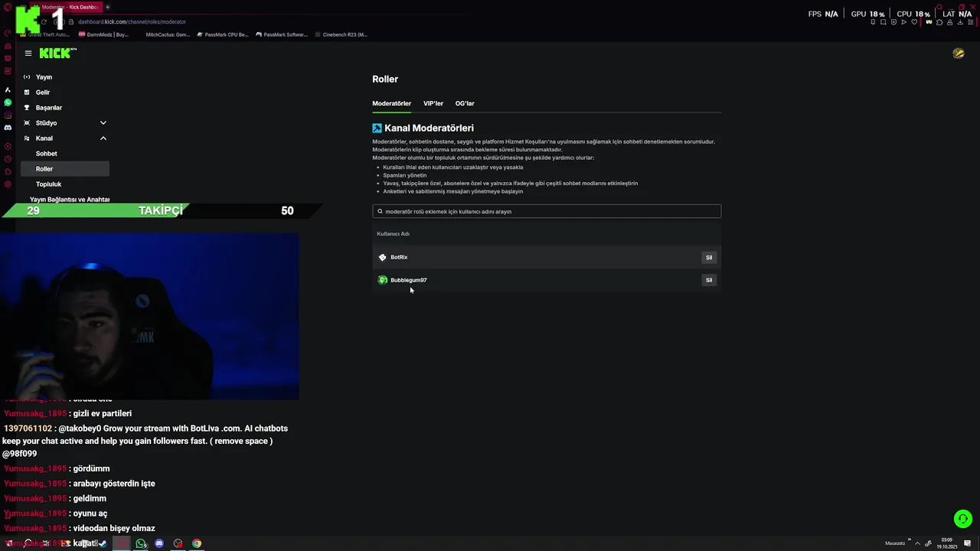Open the DamnModz bookmark
980x551 pixels.
103,34
